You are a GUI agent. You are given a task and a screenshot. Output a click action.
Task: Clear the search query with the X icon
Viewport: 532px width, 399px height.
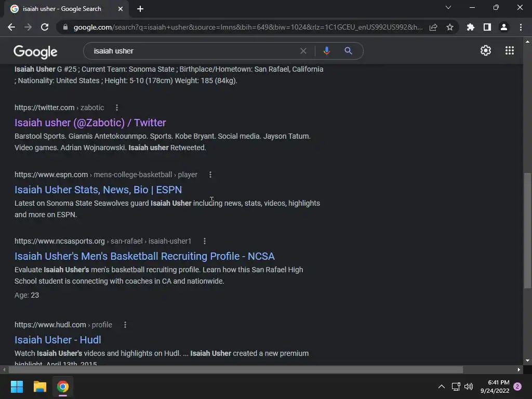[303, 51]
